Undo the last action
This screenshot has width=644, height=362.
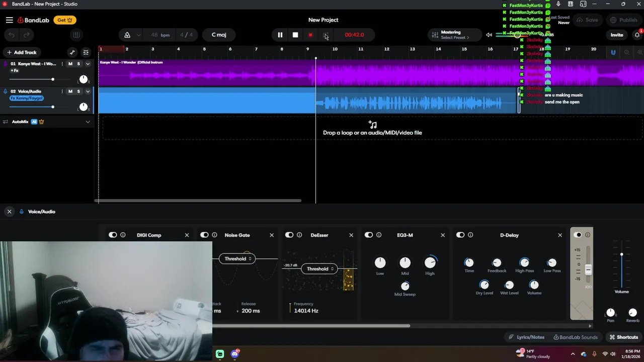tap(12, 35)
